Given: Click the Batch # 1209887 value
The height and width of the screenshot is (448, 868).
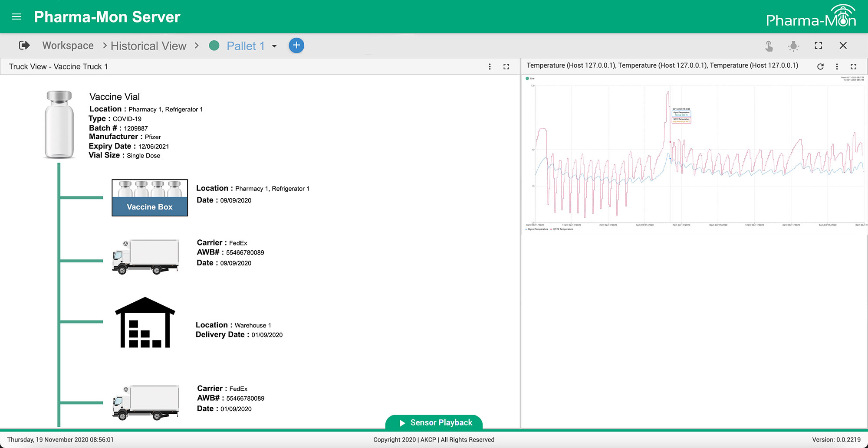Looking at the screenshot, I should point(136,128).
